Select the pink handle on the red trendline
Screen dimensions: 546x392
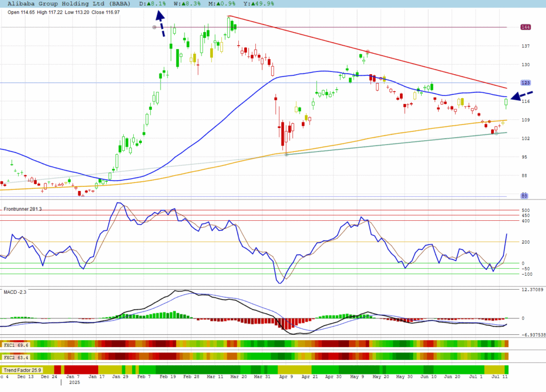368,52
